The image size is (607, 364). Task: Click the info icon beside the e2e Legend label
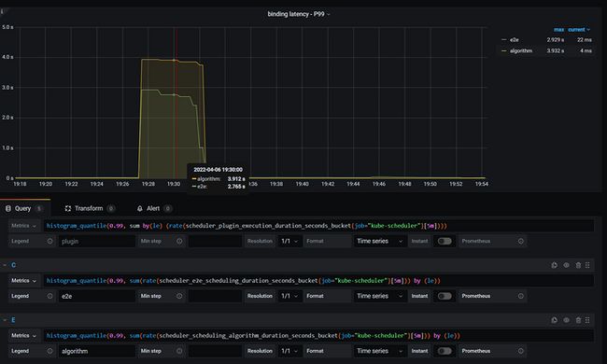49,296
